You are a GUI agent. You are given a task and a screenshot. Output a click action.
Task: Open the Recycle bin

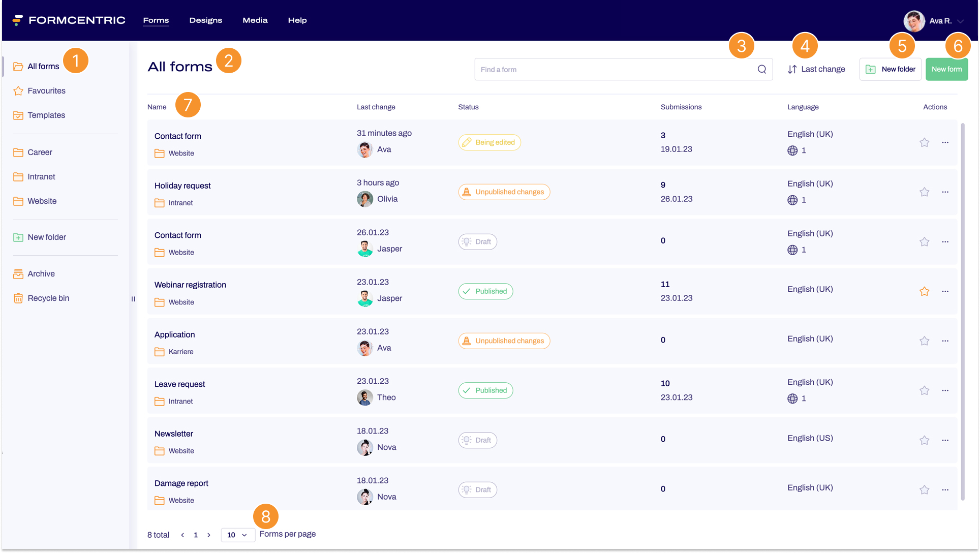coord(41,298)
